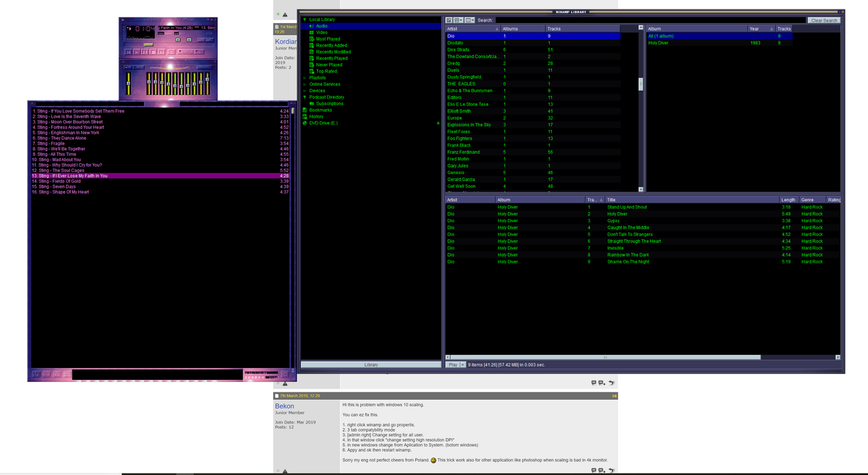Pause playback in Winamp main window

tap(145, 52)
